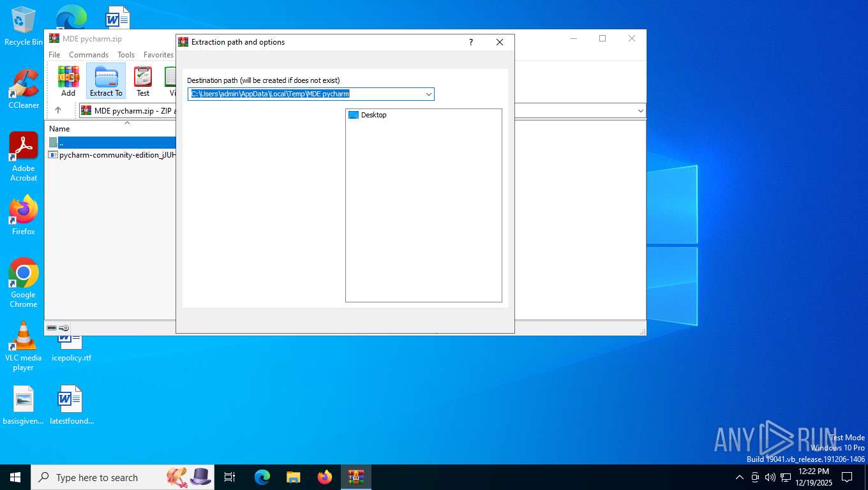
Task: Open Task View from the taskbar
Action: (x=230, y=477)
